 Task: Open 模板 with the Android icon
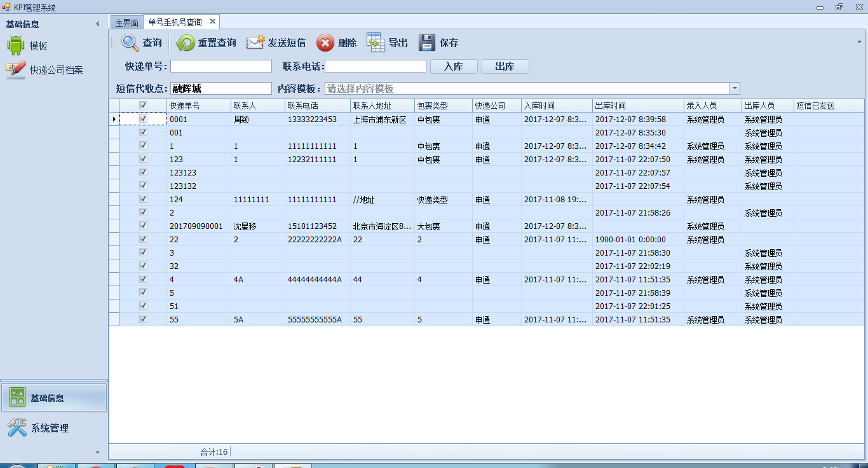pyautogui.click(x=16, y=46)
